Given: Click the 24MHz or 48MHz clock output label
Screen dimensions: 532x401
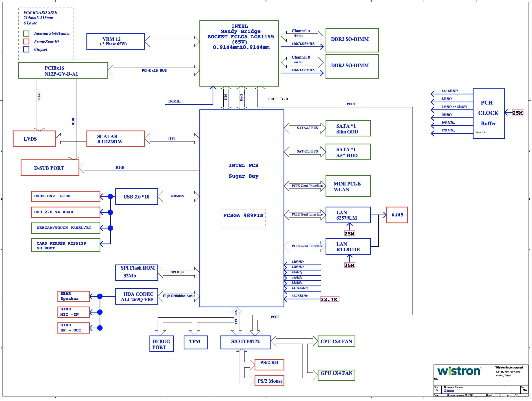Looking at the screenshot, I should click(x=454, y=107).
